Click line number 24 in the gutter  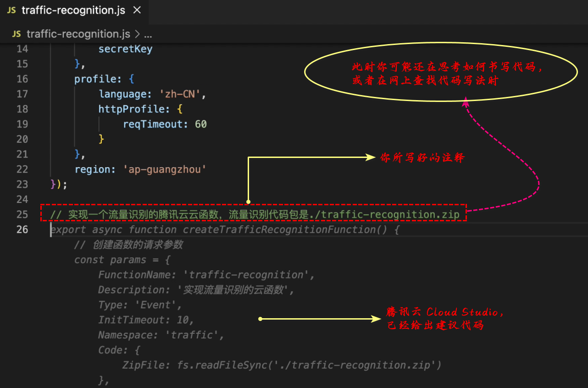click(22, 199)
